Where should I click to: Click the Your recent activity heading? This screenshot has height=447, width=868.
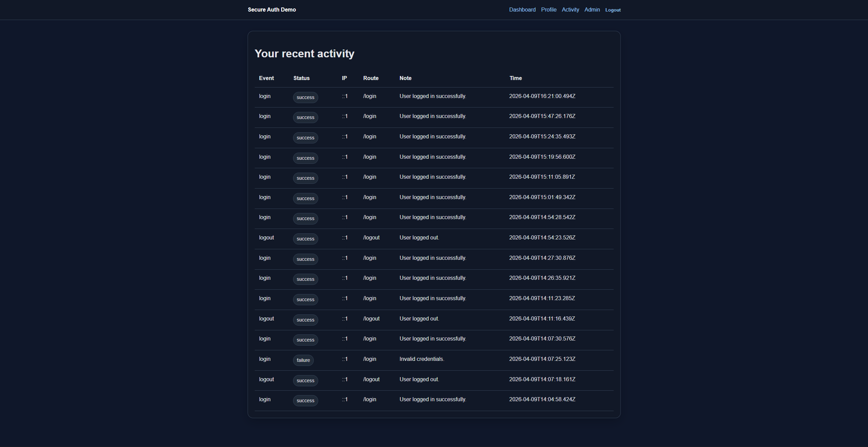pyautogui.click(x=304, y=54)
